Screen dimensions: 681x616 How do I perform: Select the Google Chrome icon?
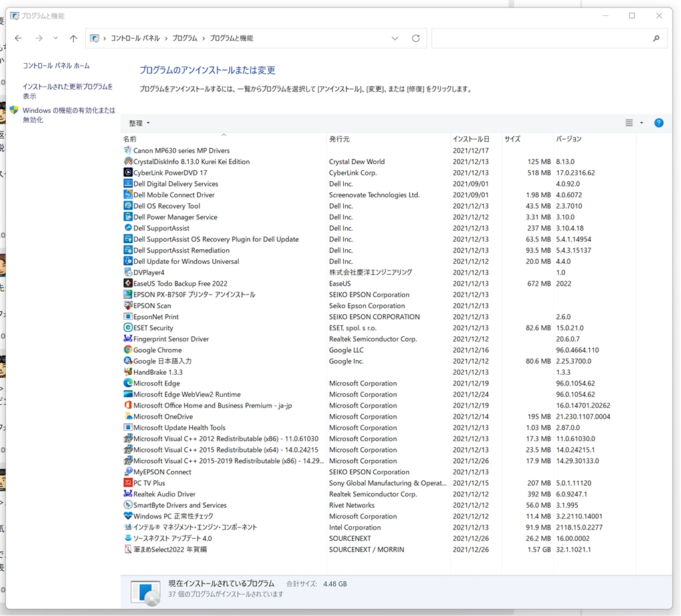click(128, 350)
